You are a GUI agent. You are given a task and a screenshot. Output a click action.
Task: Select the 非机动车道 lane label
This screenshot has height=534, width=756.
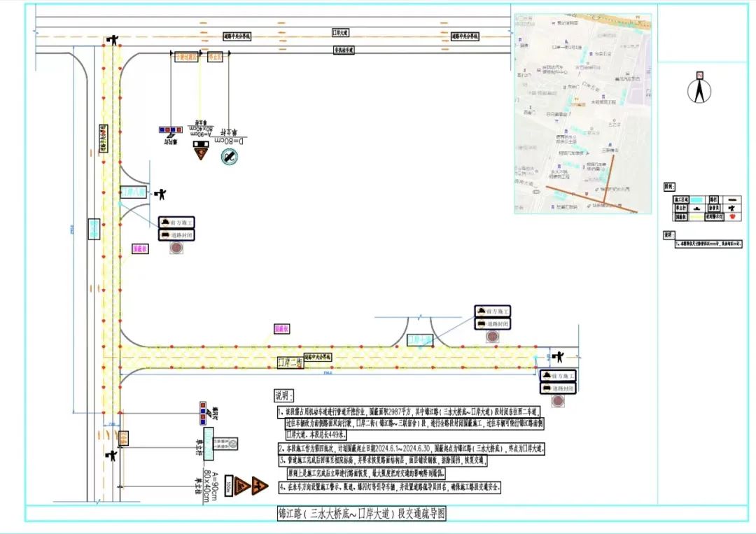[x=344, y=50]
